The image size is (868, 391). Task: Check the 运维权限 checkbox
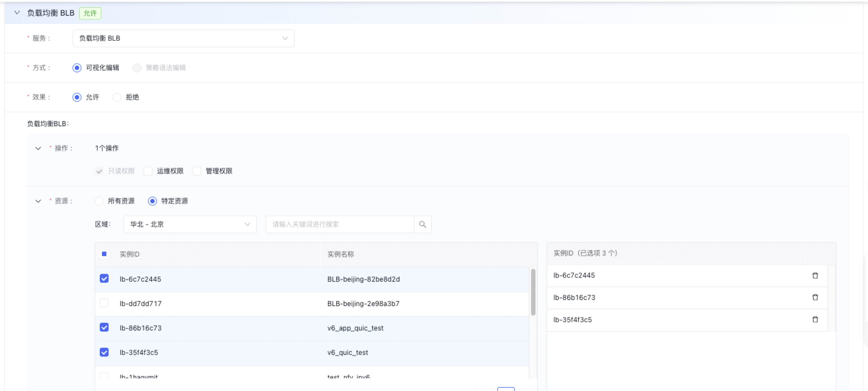click(148, 171)
